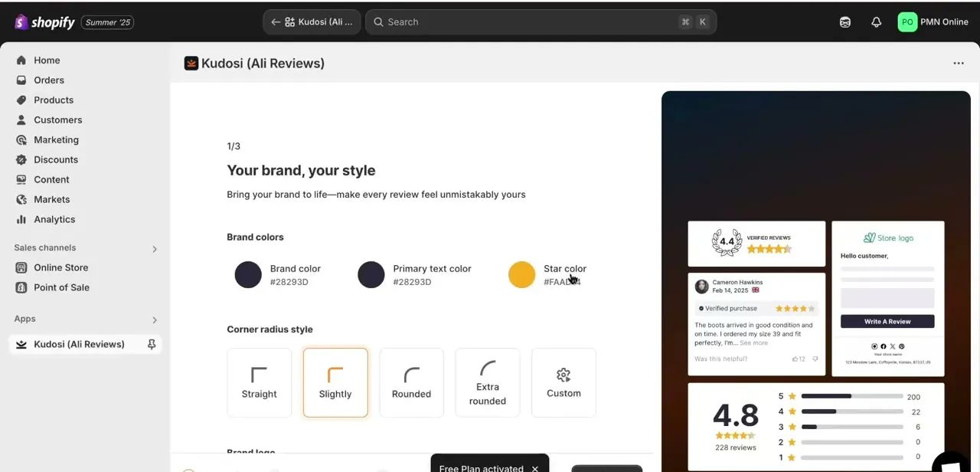Click Cameron Hawkins avatar
Screen dimensions: 980x472
coord(701,287)
